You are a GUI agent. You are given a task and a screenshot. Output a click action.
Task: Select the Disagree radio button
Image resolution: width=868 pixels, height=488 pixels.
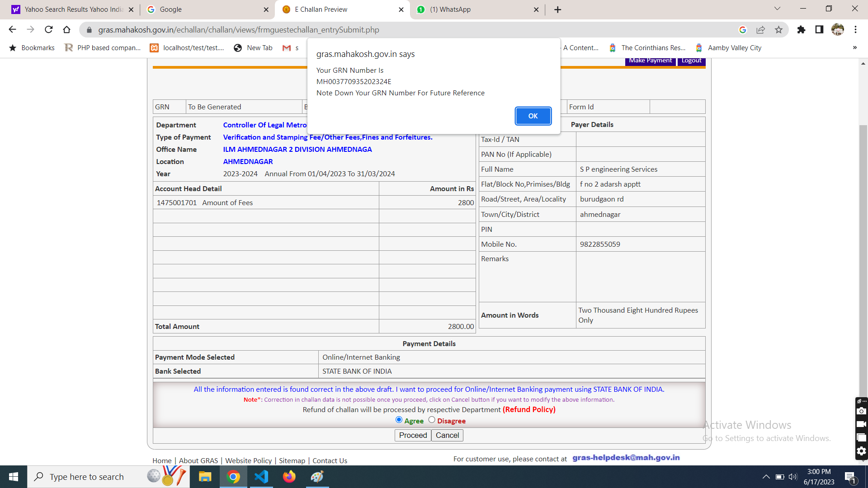coord(432,420)
